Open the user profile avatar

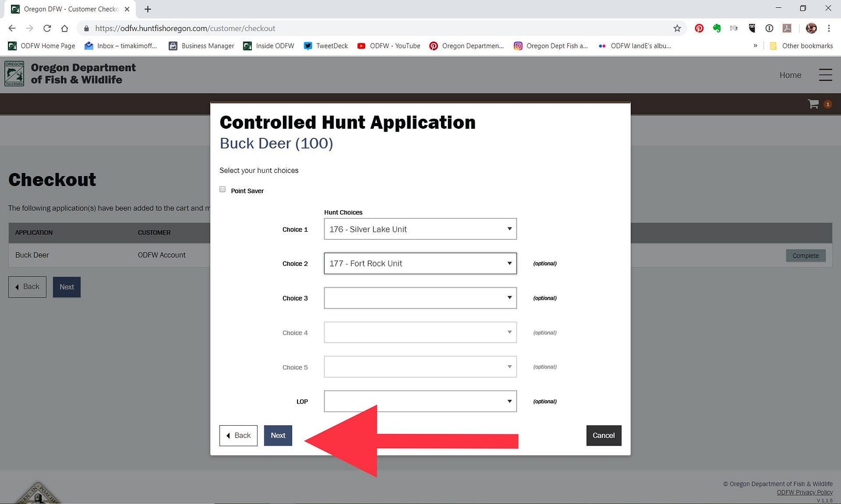click(811, 28)
